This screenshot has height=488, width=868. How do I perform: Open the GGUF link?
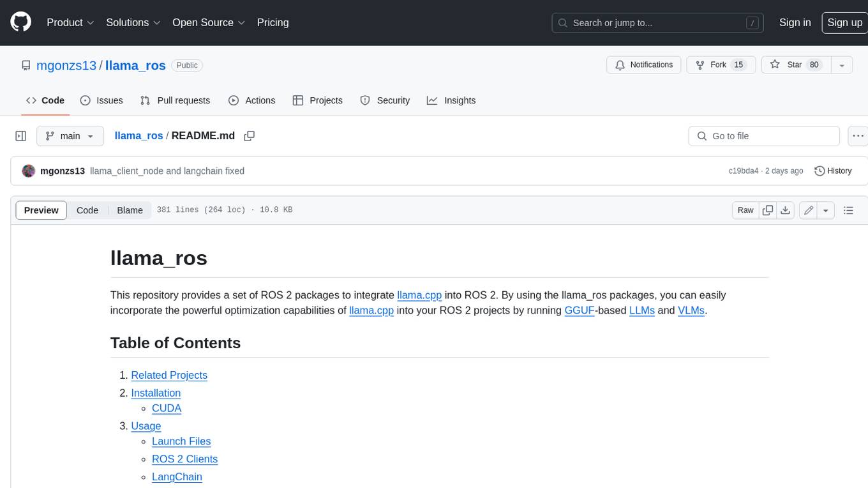(x=580, y=310)
